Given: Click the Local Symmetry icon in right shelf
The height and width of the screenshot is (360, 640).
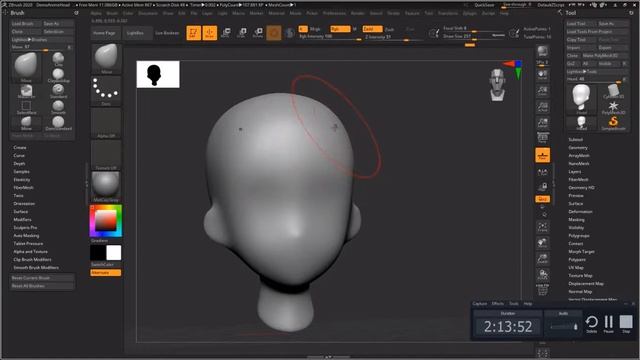Looking at the screenshot, I should coord(542,172).
